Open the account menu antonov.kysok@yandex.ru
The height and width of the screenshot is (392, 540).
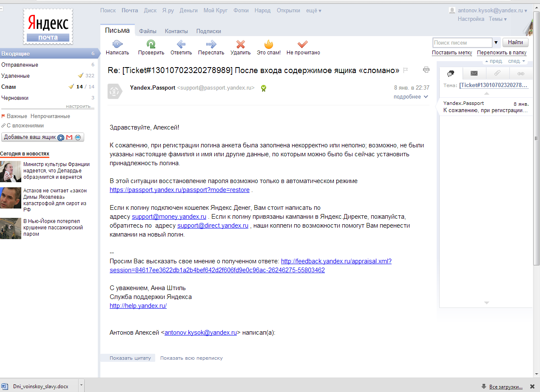[492, 11]
